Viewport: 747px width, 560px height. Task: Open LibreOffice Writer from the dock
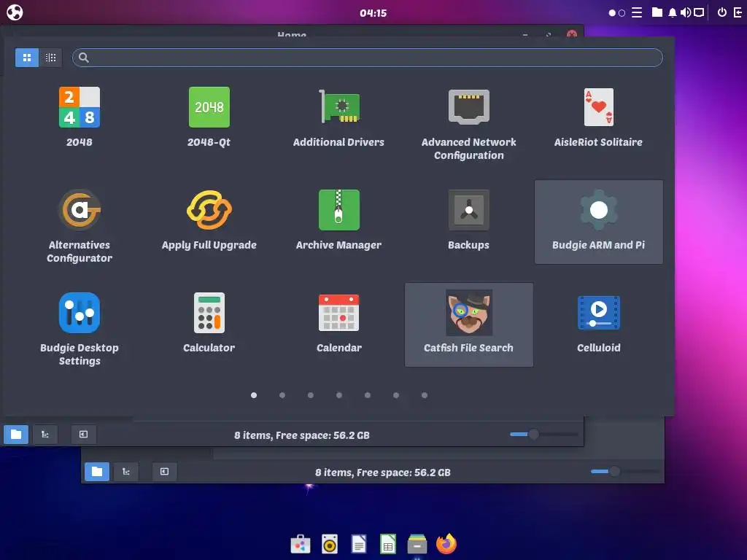click(359, 544)
